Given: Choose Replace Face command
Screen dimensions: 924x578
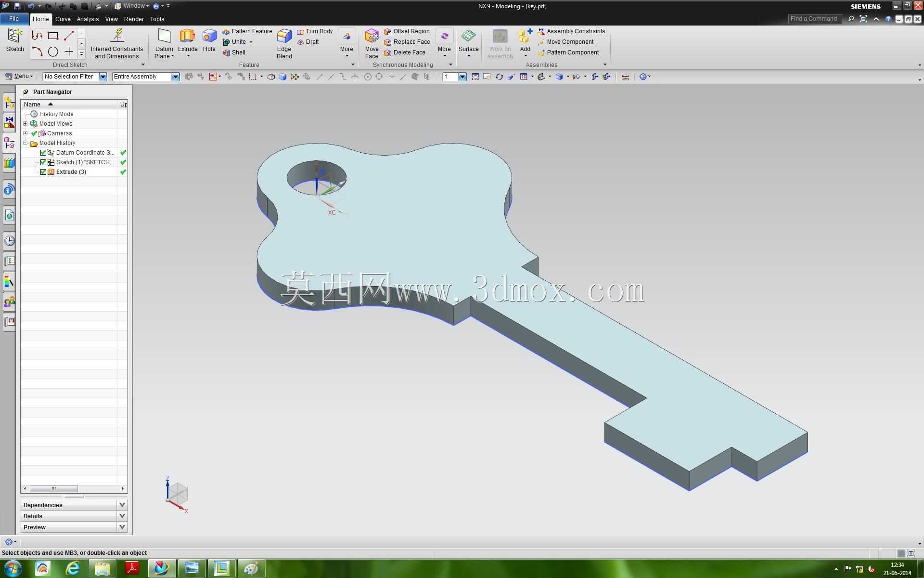Looking at the screenshot, I should pos(407,42).
